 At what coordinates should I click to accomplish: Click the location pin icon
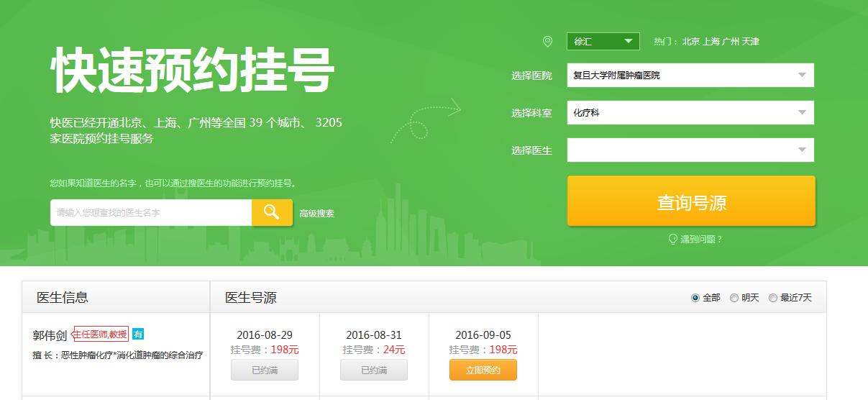click(x=547, y=42)
